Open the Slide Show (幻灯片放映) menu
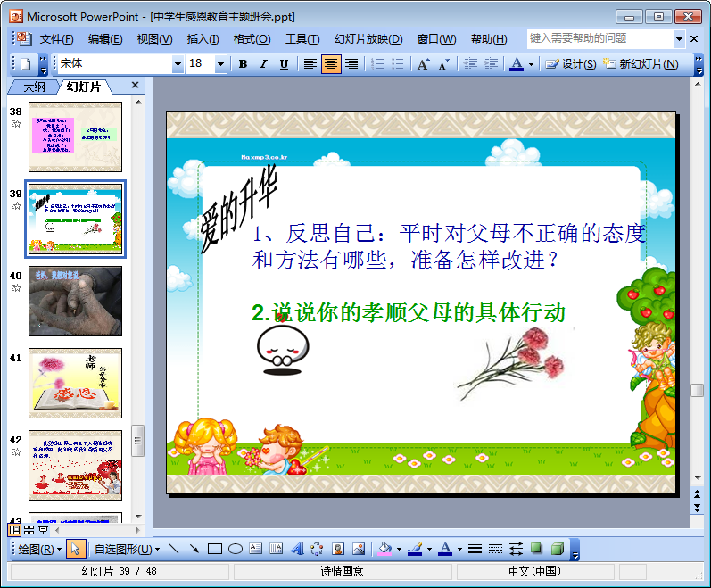This screenshot has height=588, width=711. (368, 39)
